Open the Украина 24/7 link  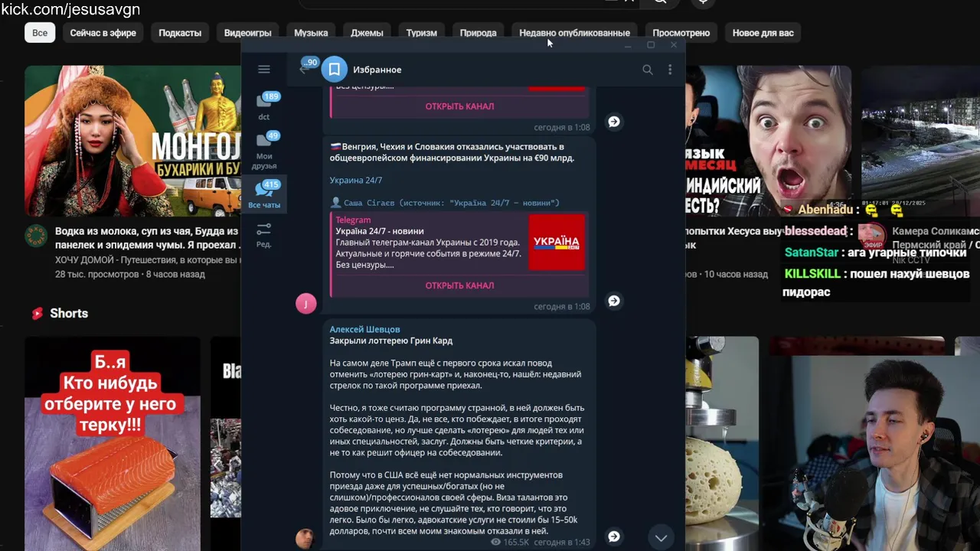point(356,181)
